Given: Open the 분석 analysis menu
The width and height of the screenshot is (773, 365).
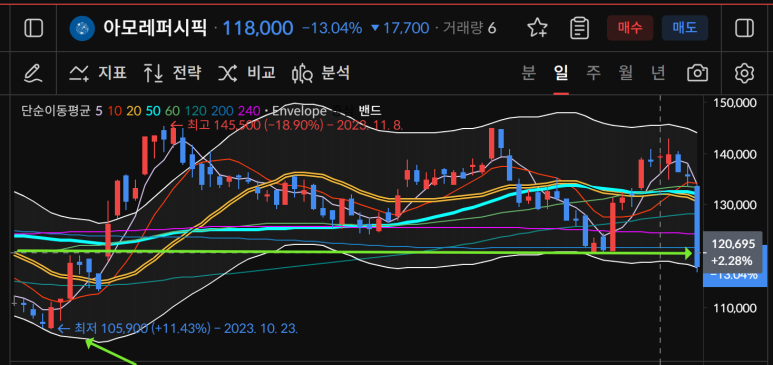Looking at the screenshot, I should point(321,73).
